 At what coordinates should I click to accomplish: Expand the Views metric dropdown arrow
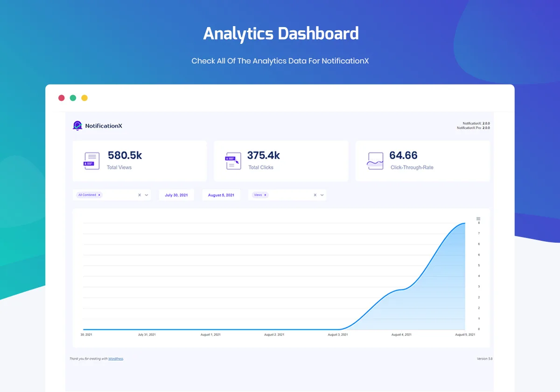click(x=322, y=195)
